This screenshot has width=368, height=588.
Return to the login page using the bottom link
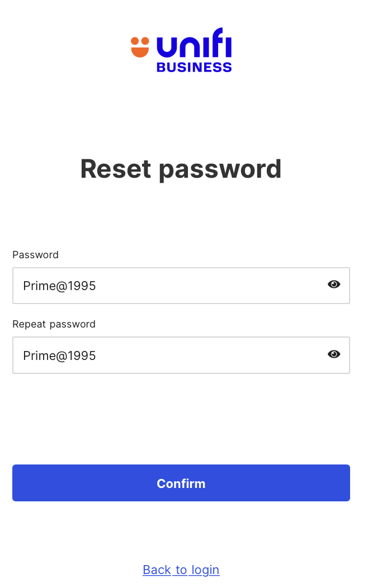click(x=181, y=570)
